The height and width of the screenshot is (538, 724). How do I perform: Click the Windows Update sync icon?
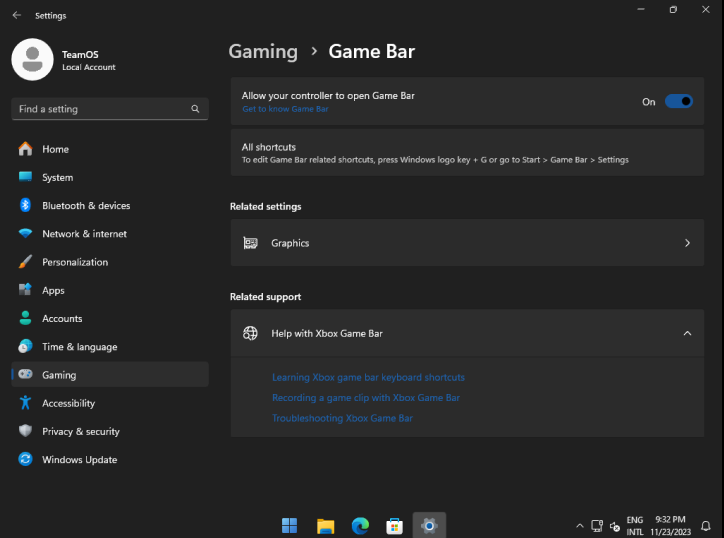(x=25, y=459)
